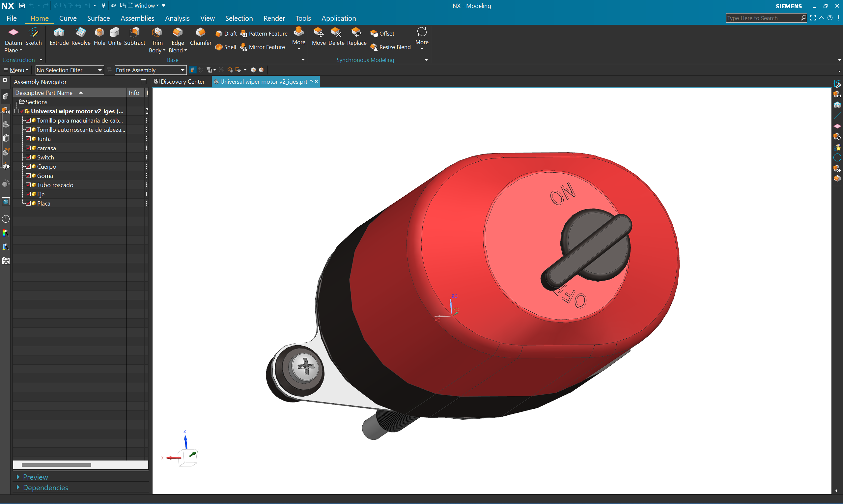Click the Type Here to Search field

[x=762, y=18]
